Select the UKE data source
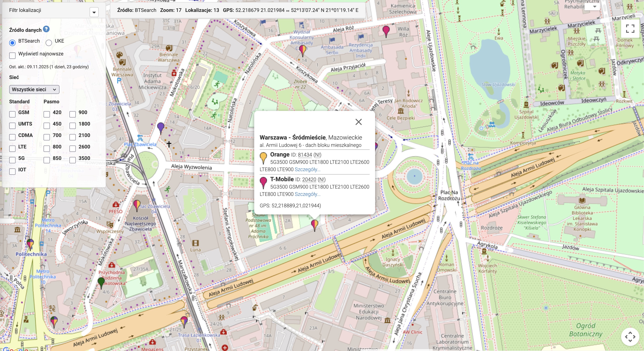 [x=49, y=43]
